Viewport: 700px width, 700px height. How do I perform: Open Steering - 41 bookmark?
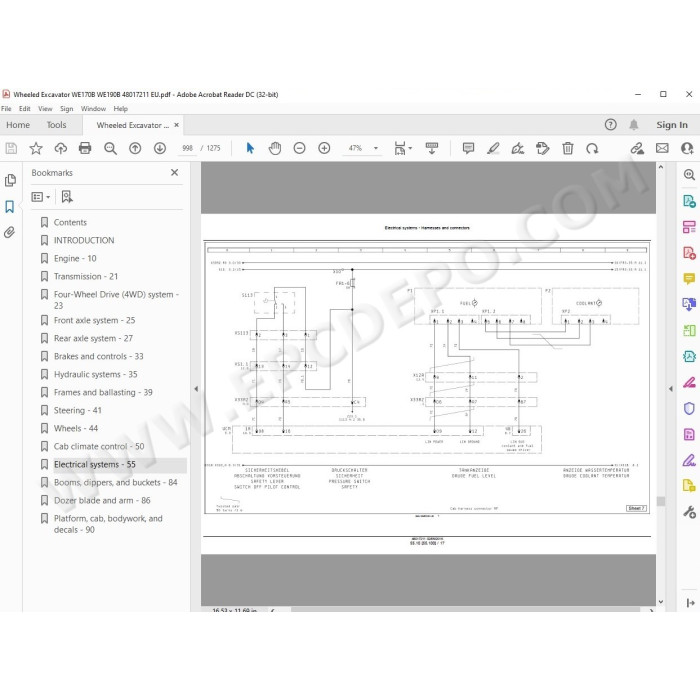pos(78,410)
